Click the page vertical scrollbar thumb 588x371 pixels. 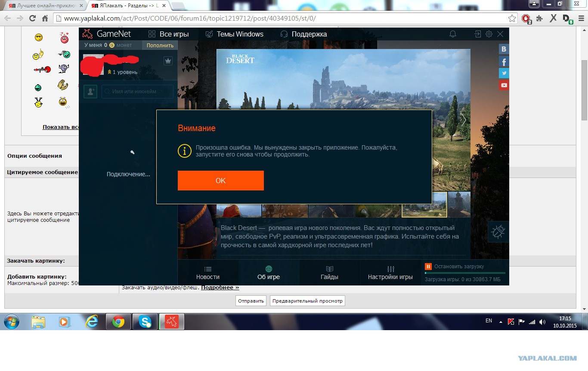coord(584,90)
